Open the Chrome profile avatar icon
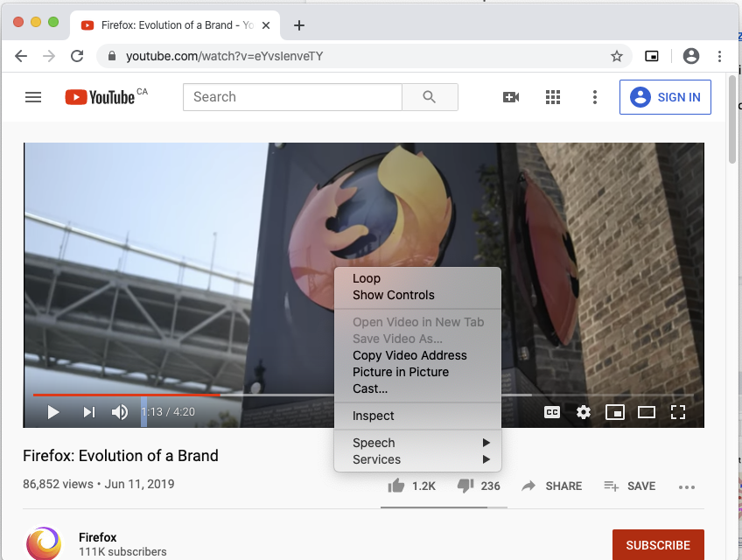Image resolution: width=742 pixels, height=560 pixels. pyautogui.click(x=691, y=56)
